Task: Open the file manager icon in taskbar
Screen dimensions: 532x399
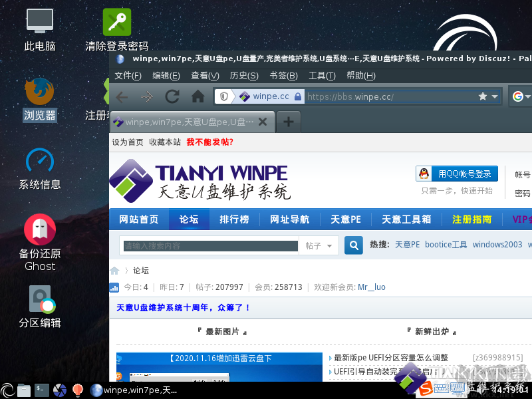Action: click(x=23, y=390)
